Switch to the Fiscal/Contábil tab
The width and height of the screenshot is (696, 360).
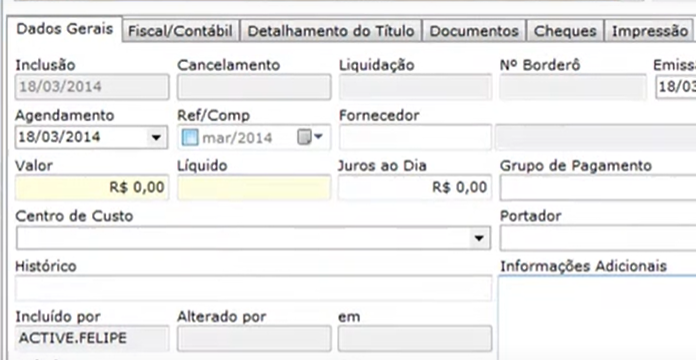coord(180,31)
